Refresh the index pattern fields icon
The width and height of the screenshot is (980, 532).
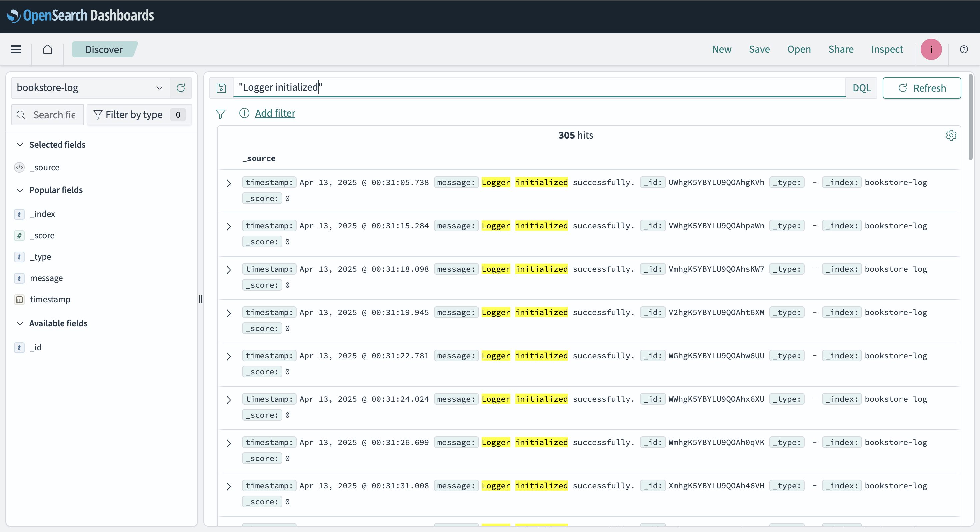[x=181, y=88]
